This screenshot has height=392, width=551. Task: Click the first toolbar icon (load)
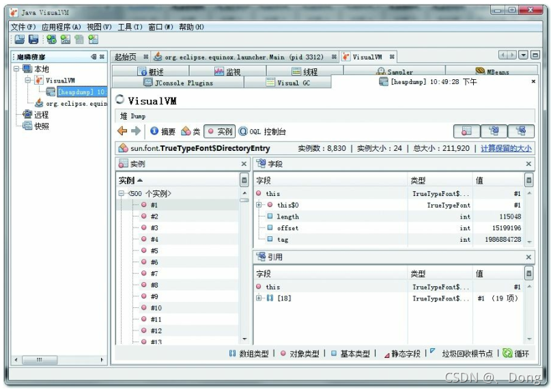[x=20, y=40]
